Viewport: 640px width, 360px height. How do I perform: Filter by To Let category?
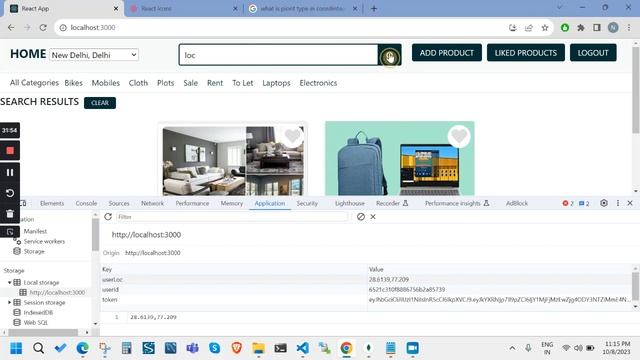pyautogui.click(x=242, y=83)
